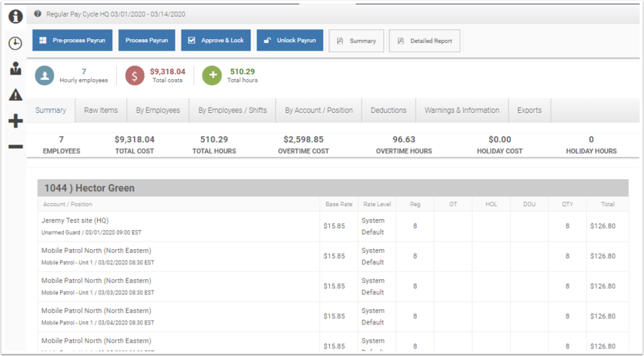Click the hourly employees avatar icon
This screenshot has width=644, height=356.
(44, 75)
